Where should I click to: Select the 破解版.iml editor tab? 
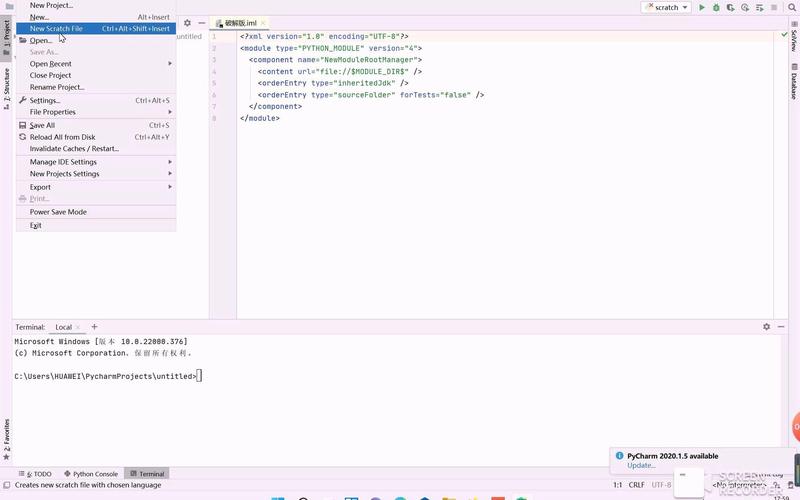pos(240,23)
